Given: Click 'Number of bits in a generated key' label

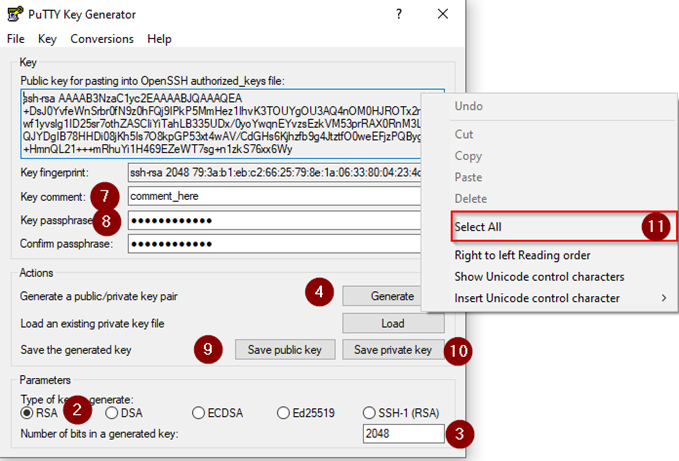Looking at the screenshot, I should click(99, 434).
